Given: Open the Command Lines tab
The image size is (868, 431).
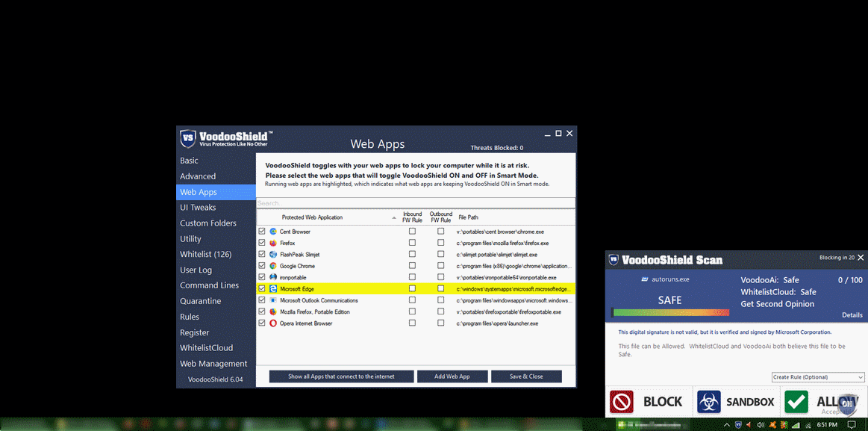Looking at the screenshot, I should 209,285.
